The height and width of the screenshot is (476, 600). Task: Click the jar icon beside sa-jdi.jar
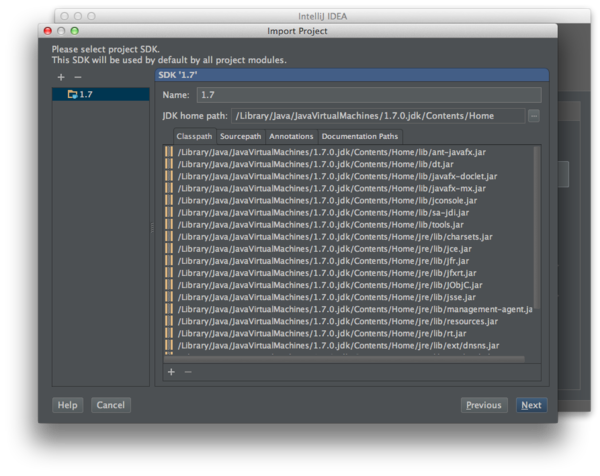[x=169, y=212]
